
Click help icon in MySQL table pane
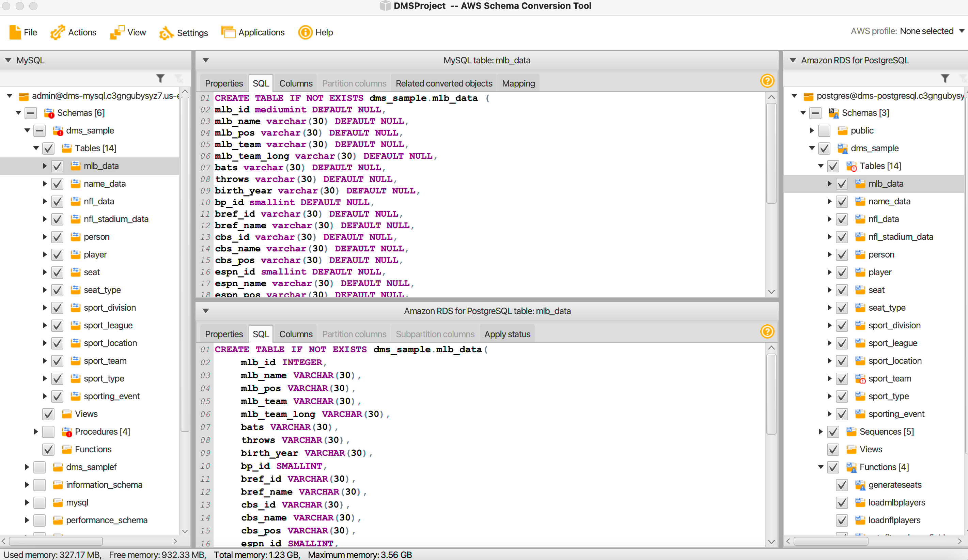767,81
